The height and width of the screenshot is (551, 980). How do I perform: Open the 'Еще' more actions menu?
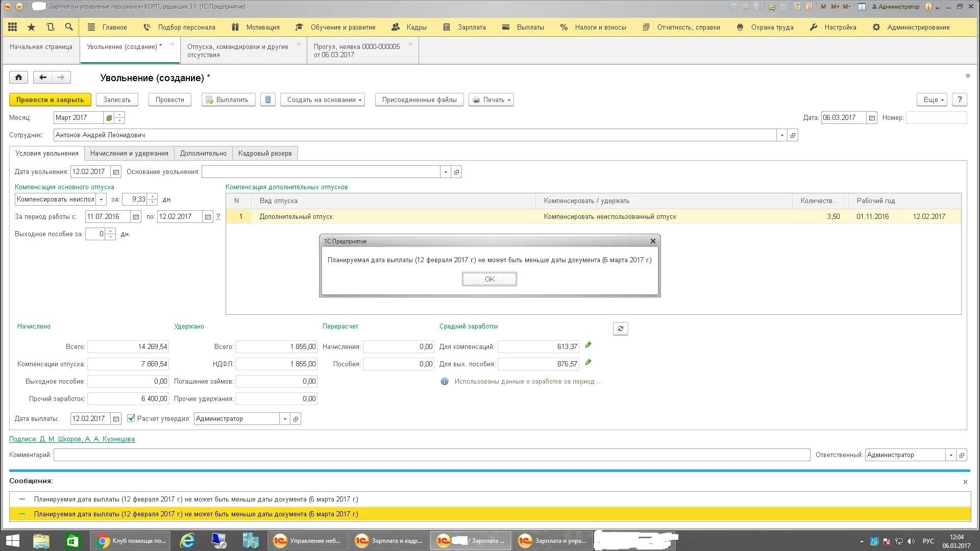click(932, 99)
